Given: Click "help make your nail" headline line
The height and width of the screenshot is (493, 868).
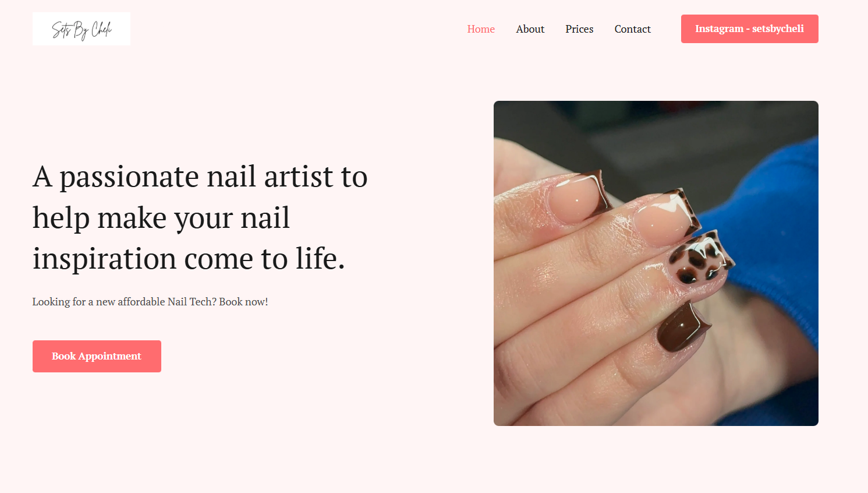Looking at the screenshot, I should click(161, 219).
